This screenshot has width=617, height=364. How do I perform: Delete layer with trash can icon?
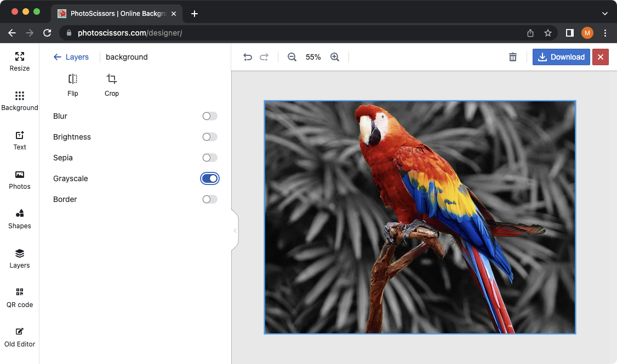[513, 57]
